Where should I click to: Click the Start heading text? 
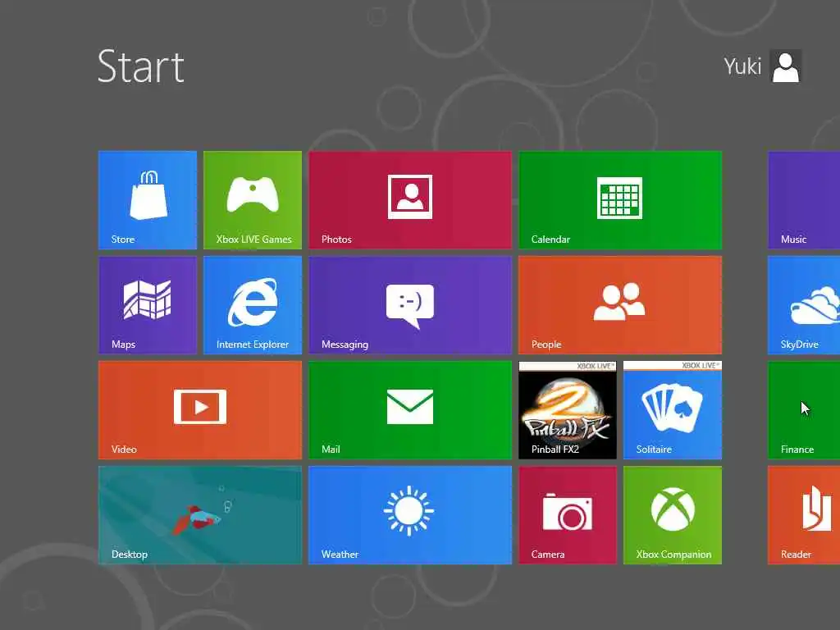[x=141, y=66]
